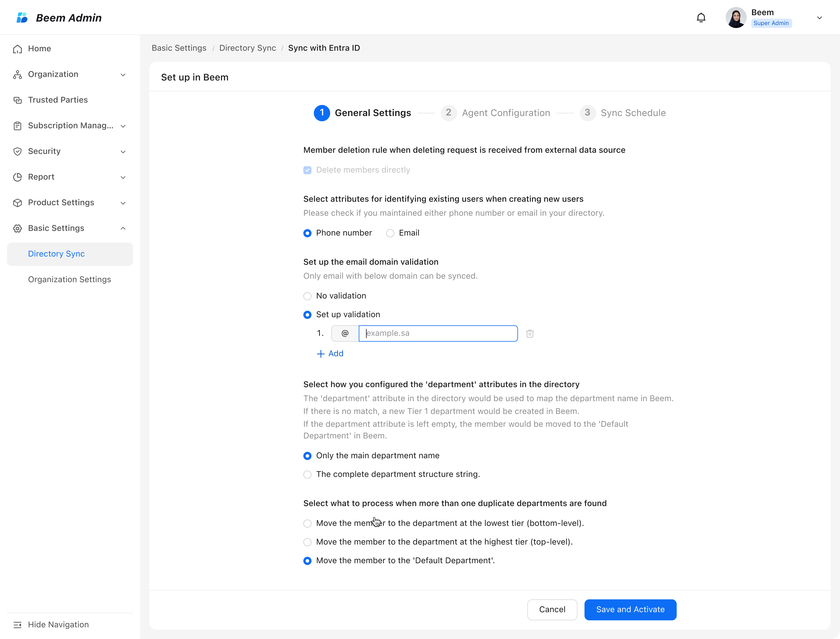Click the plus icon beside Add
Image resolution: width=840 pixels, height=639 pixels.
(x=321, y=354)
